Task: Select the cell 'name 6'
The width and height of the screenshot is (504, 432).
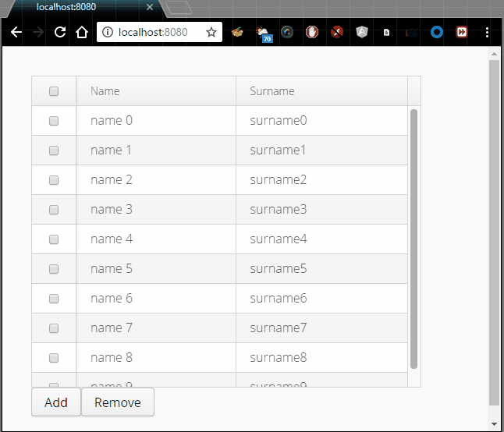Action: (x=156, y=299)
